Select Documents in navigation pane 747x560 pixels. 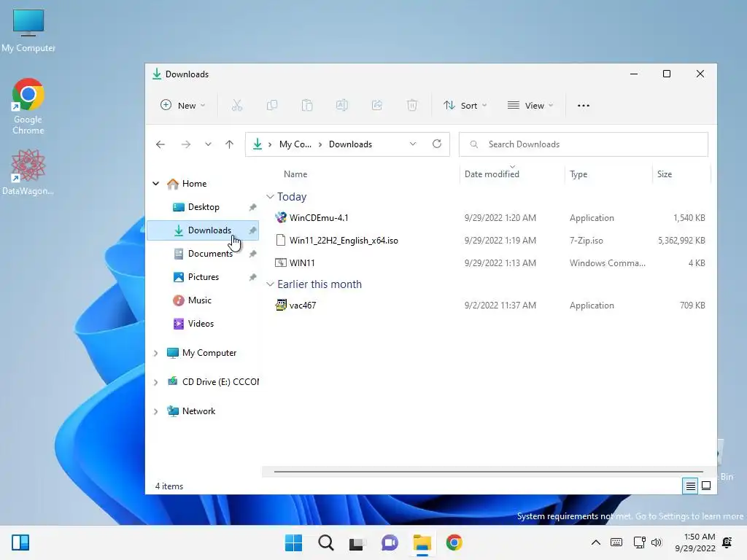pos(204,254)
